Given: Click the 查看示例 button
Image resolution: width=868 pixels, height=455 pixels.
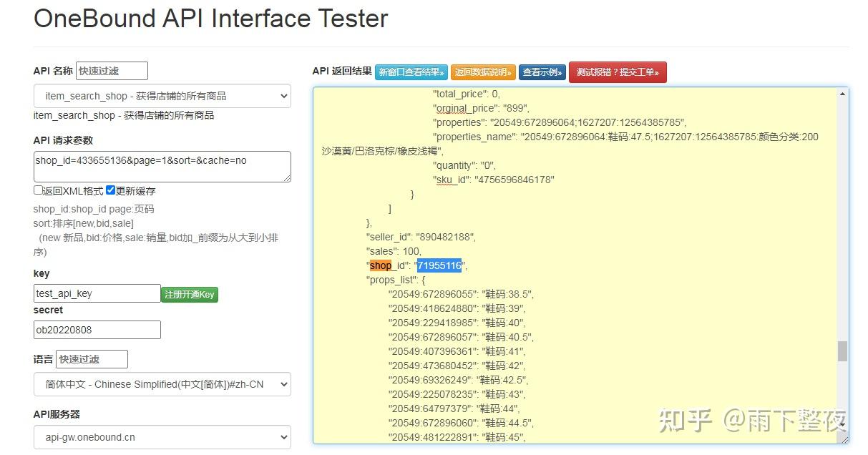Looking at the screenshot, I should [x=542, y=72].
